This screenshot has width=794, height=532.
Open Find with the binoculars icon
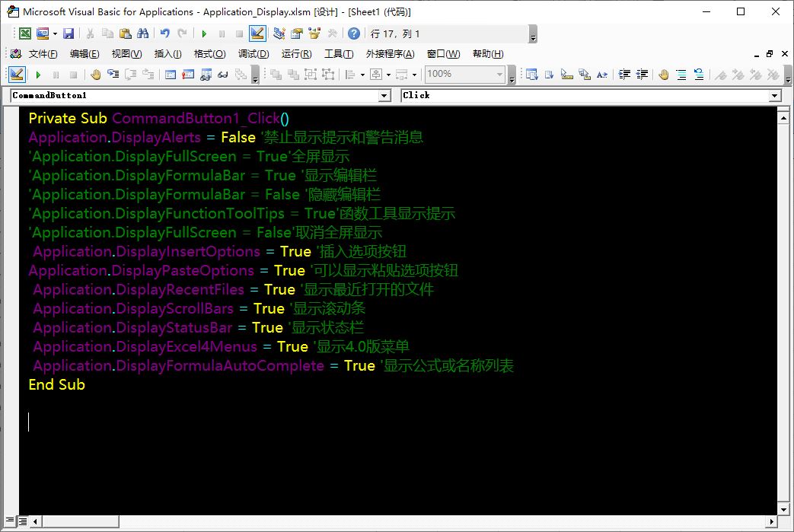[143, 34]
